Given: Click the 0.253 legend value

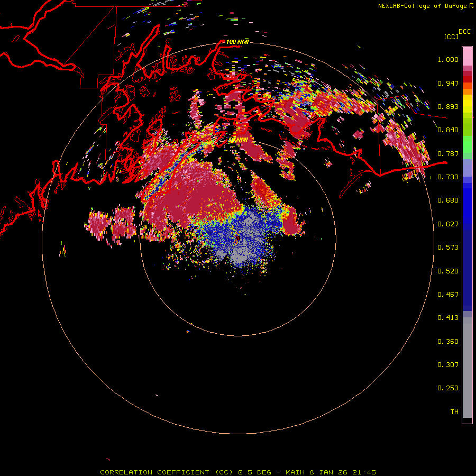Looking at the screenshot, I should click(448, 388).
